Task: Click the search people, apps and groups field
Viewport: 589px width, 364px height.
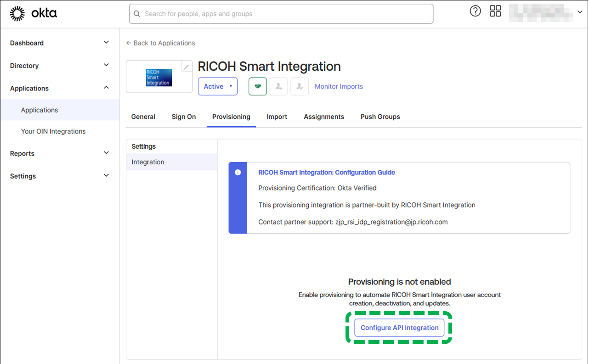Action: pos(281,14)
